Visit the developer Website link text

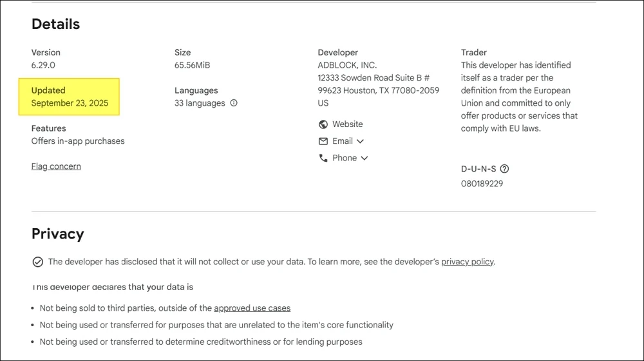pyautogui.click(x=348, y=124)
